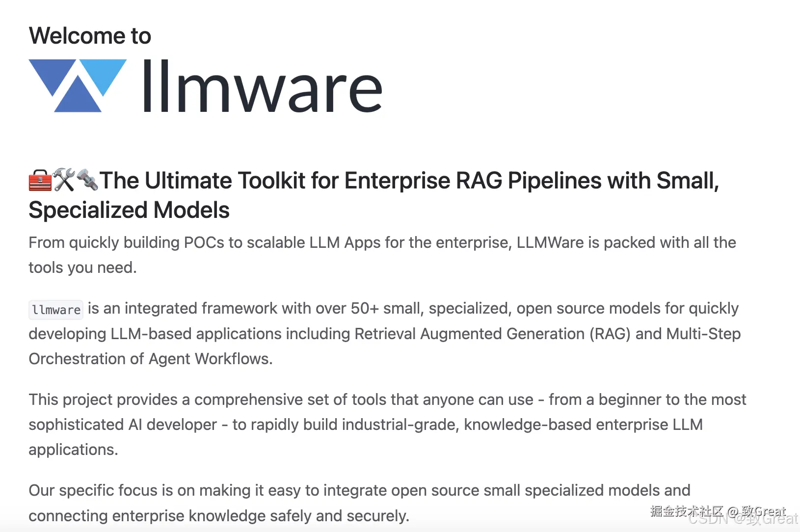The image size is (800, 532).
Task: Click the 'Welcome to' heading
Action: pyautogui.click(x=90, y=36)
